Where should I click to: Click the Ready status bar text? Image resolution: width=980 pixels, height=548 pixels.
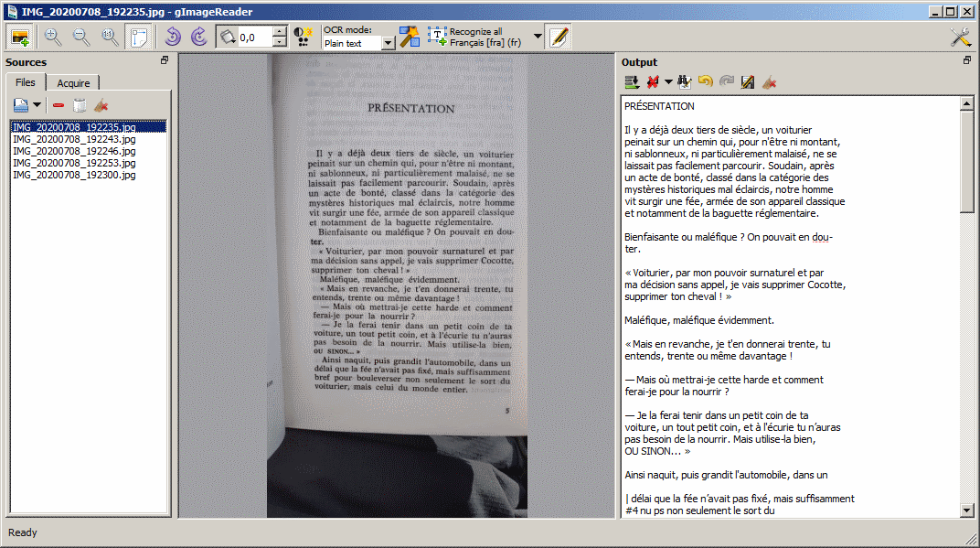(x=23, y=532)
